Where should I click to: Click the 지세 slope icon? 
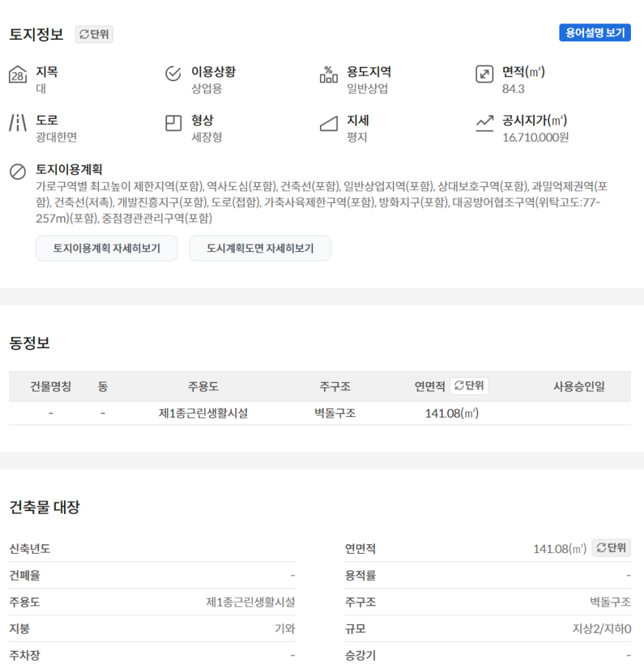click(329, 124)
